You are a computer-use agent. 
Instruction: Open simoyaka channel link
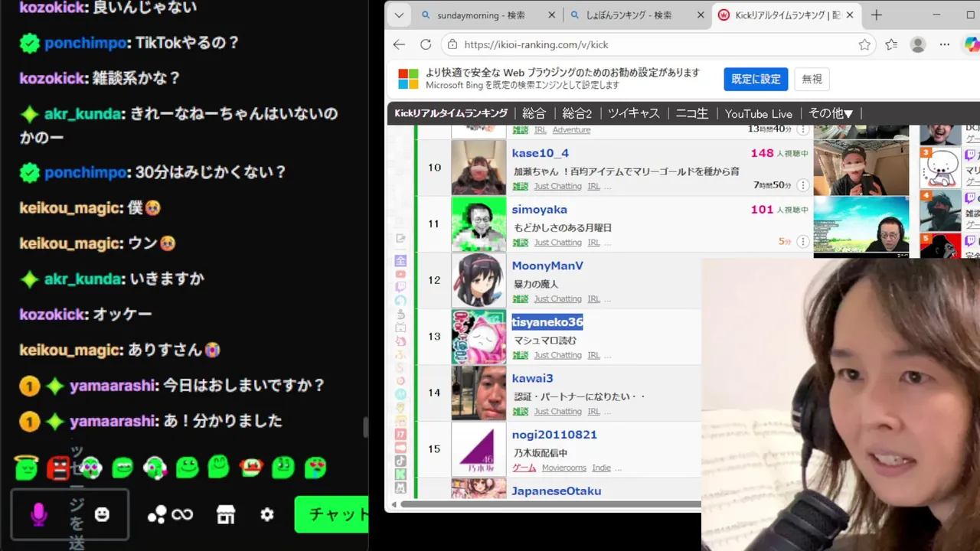click(x=539, y=210)
